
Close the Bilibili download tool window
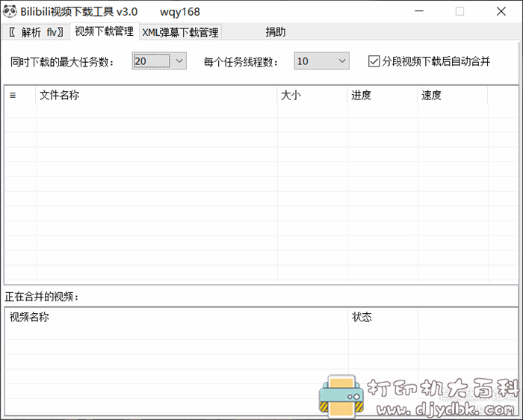click(x=501, y=11)
